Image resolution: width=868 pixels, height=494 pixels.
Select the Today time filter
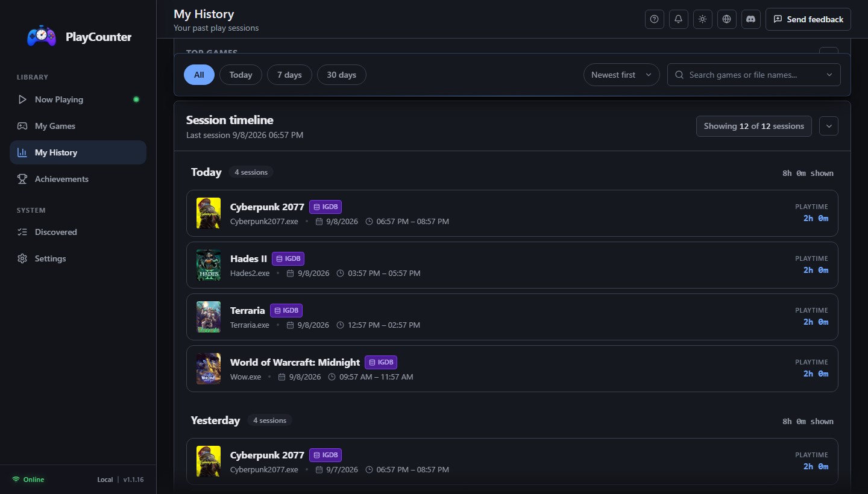coord(241,75)
